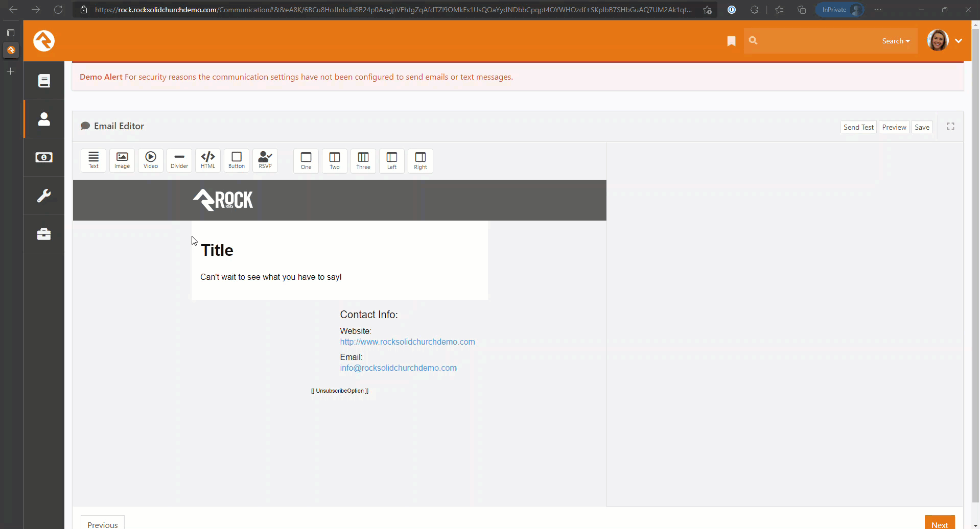Viewport: 980px width, 529px height.
Task: Open the bookmarks icon in header
Action: coord(731,41)
